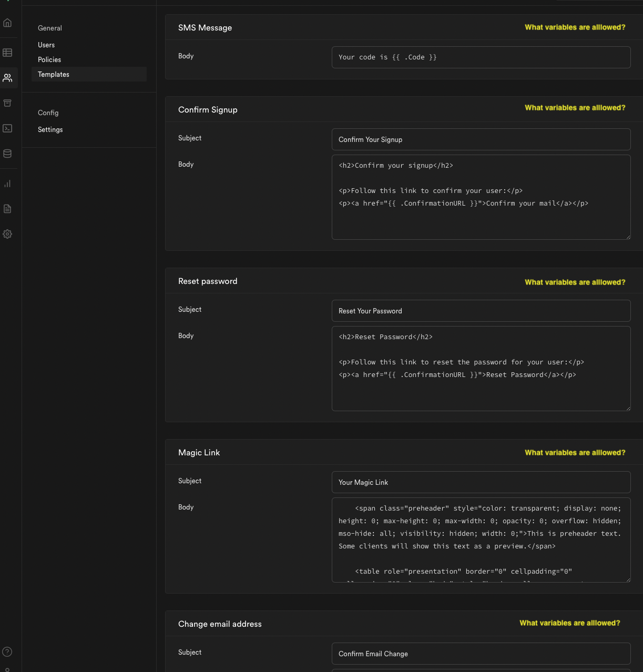Open the account avatar at sidebar bottom
This screenshot has height=672, width=643.
point(7,669)
